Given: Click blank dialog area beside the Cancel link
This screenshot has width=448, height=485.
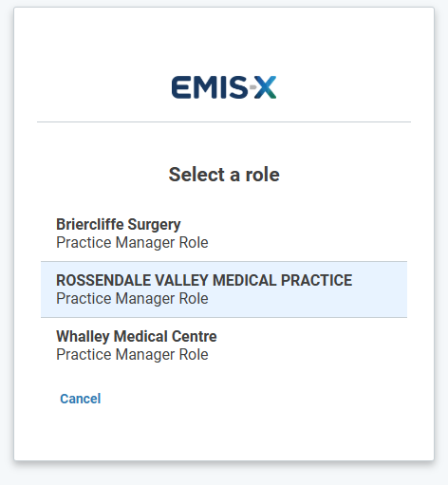Looking at the screenshot, I should click(253, 399).
